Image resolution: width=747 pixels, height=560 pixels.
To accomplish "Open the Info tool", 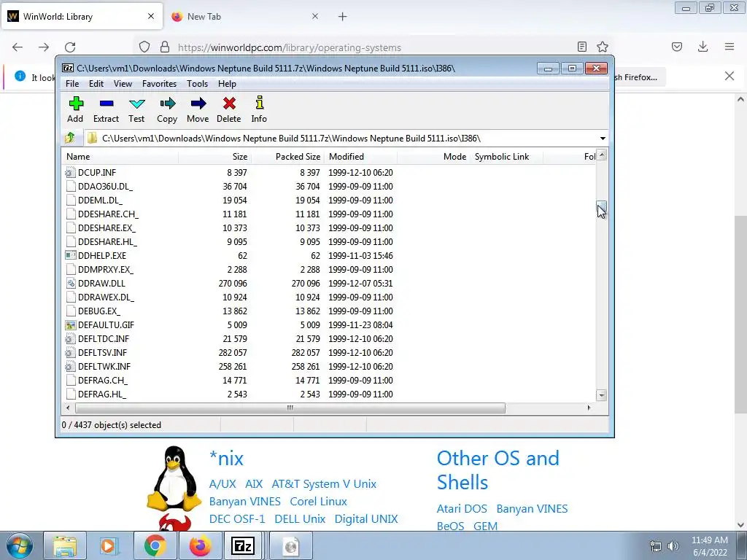I will click(259, 109).
